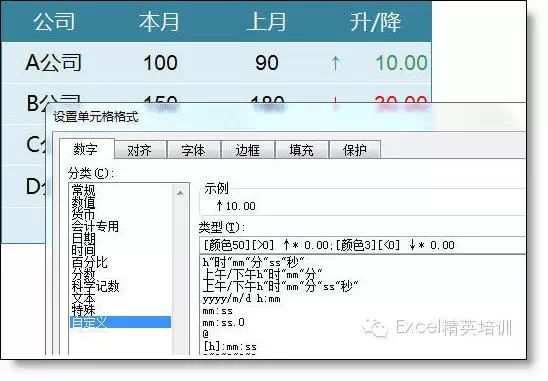
Task: Click the green up arrow in A公司 row
Action: pyautogui.click(x=335, y=63)
